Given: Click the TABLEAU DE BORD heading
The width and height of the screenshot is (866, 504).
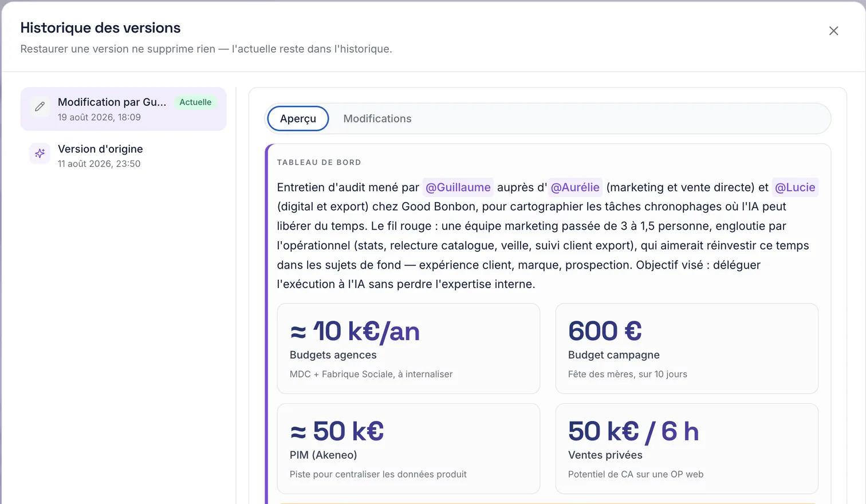Looking at the screenshot, I should pos(319,163).
